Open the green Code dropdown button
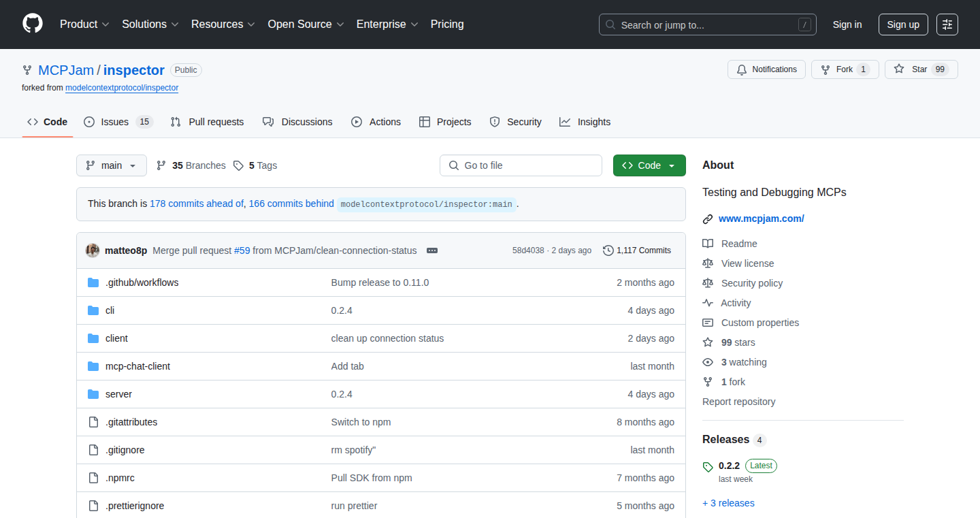Viewport: 980px width, 518px height. 649,165
